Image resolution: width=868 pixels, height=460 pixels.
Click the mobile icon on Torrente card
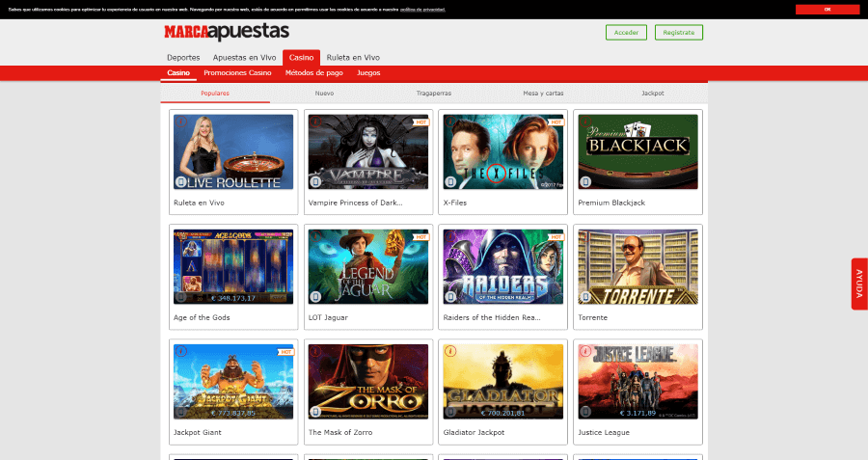[585, 297]
